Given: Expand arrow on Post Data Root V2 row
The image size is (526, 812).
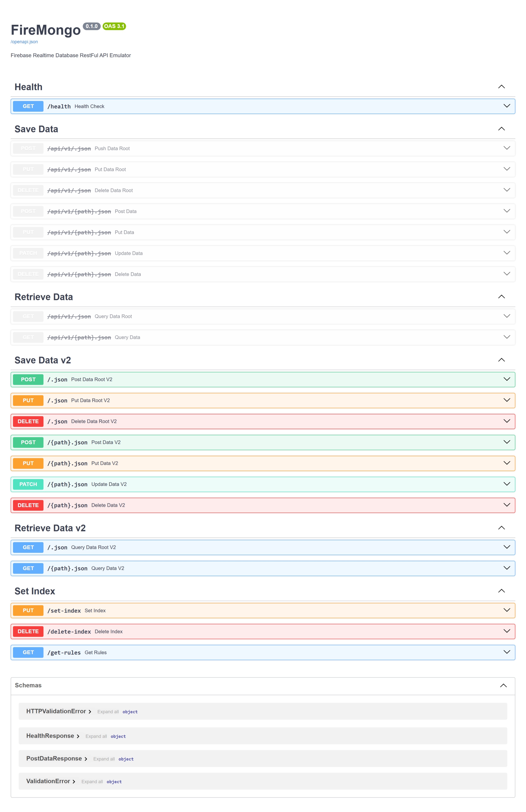Looking at the screenshot, I should [x=507, y=379].
